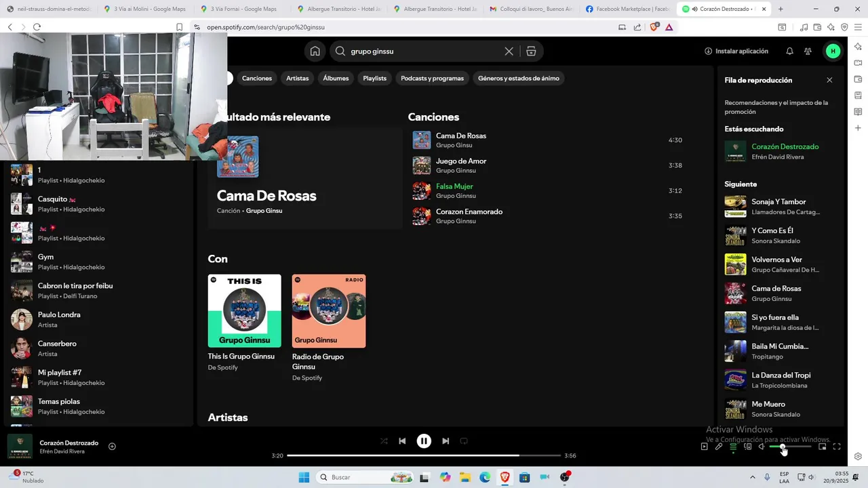Open Mi playlist #7 in library
Screen dimensions: 868x488
click(98, 377)
